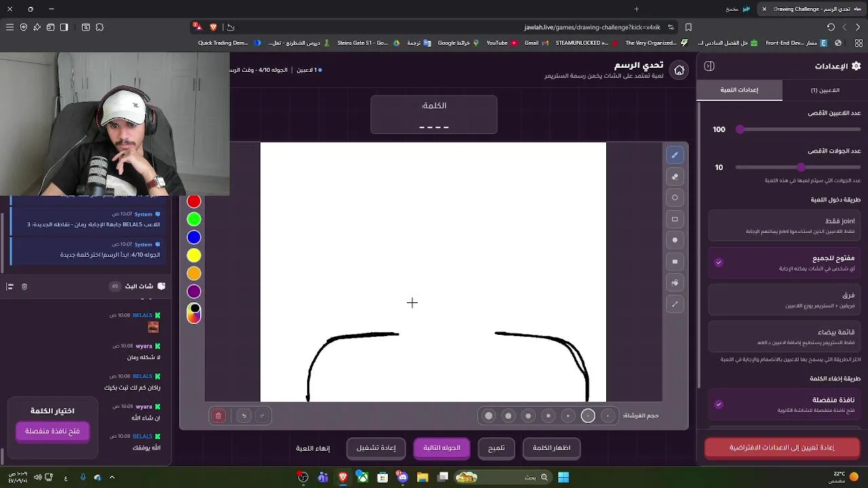The width and height of the screenshot is (868, 488).
Task: Redo the drawing stroke
Action: point(262,415)
